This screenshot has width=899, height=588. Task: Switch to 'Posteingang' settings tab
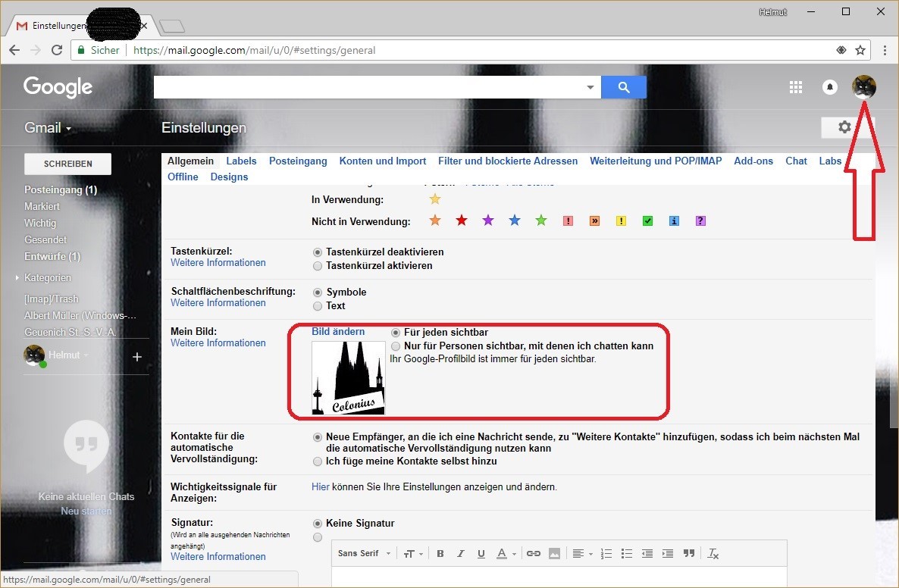click(298, 161)
